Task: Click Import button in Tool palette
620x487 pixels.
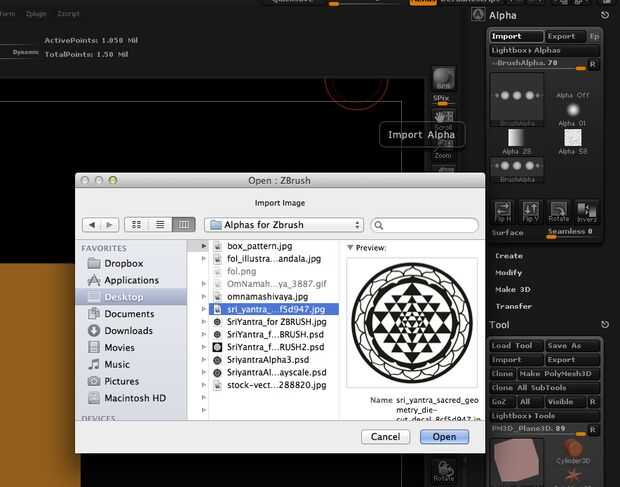Action: [516, 360]
